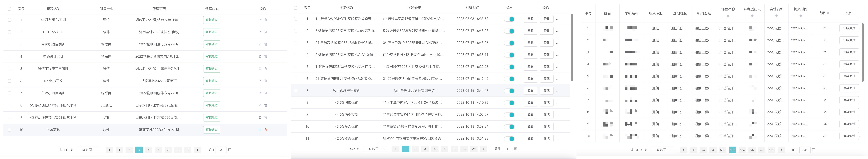Go to page 533 in grades table
Screen dimensions: 868x159
(x=713, y=150)
